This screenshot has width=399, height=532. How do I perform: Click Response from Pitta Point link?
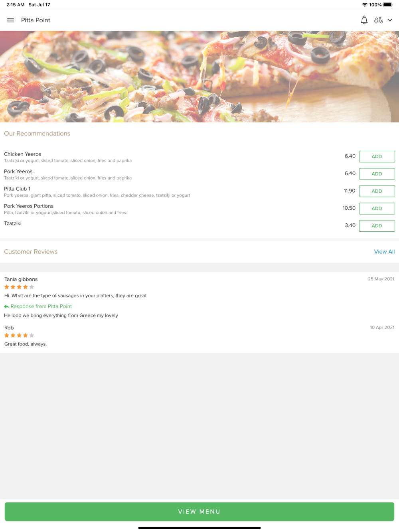tap(41, 306)
